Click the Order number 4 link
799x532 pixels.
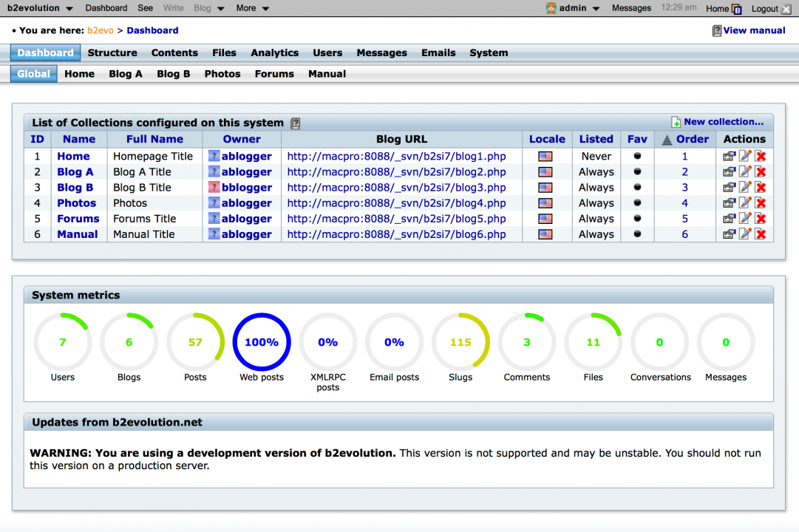tap(685, 203)
